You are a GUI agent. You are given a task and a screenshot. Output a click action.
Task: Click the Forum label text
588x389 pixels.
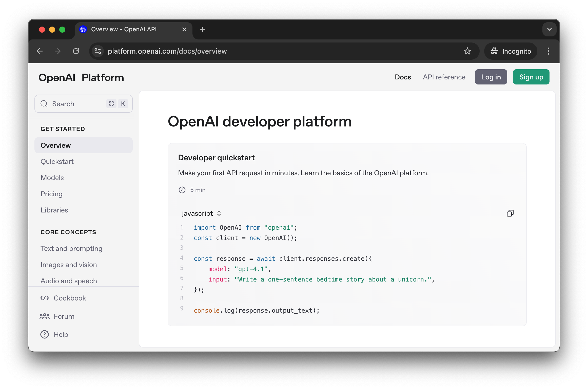pyautogui.click(x=64, y=316)
